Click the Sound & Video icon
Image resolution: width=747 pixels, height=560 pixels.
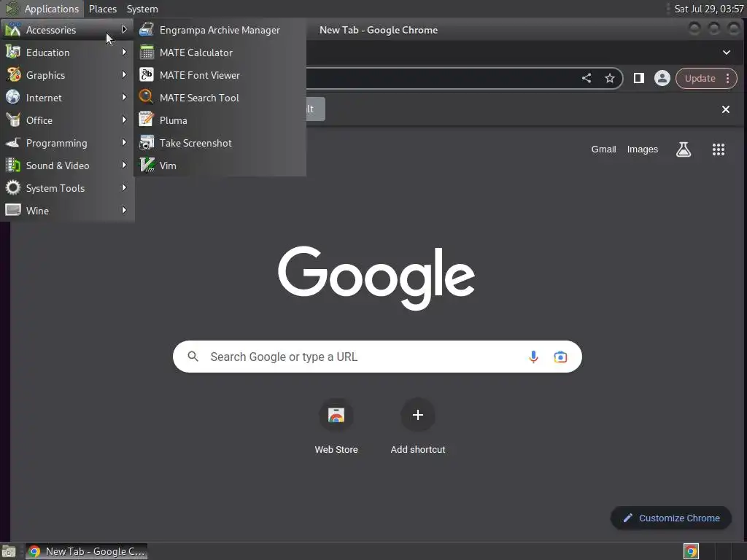[13, 166]
